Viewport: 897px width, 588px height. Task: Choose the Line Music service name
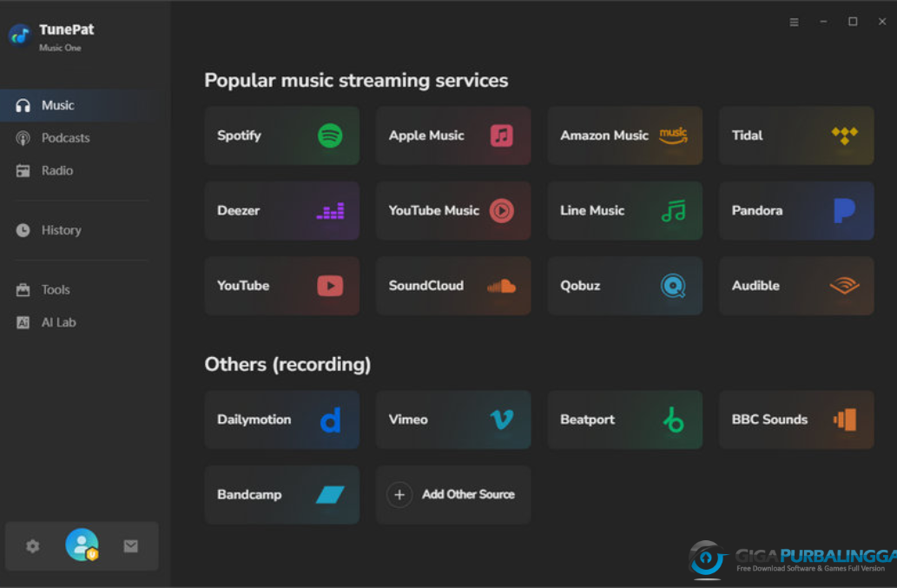coord(592,211)
